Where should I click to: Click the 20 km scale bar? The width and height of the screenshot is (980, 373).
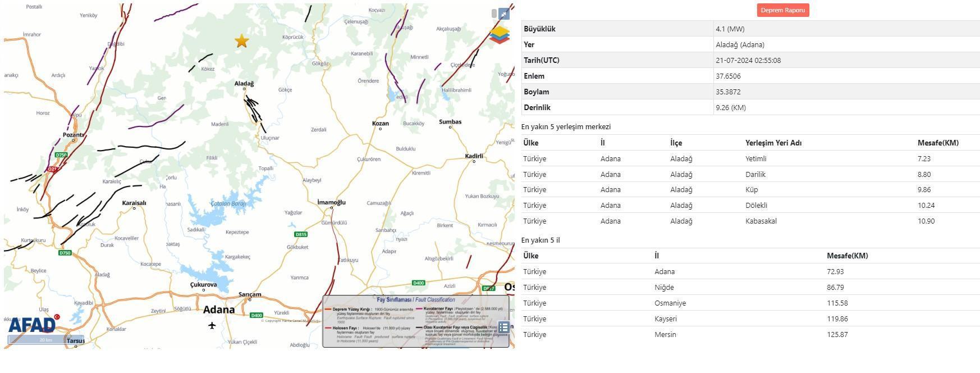pos(45,340)
